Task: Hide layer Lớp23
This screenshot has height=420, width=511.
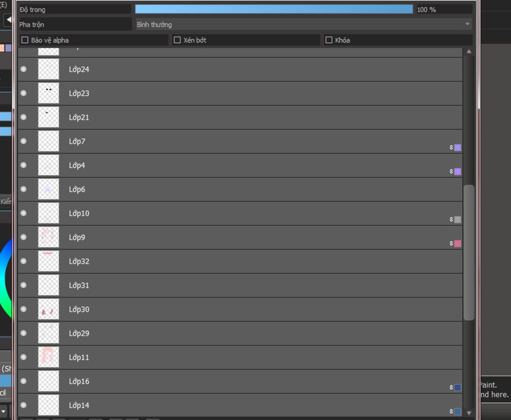Action: [23, 93]
